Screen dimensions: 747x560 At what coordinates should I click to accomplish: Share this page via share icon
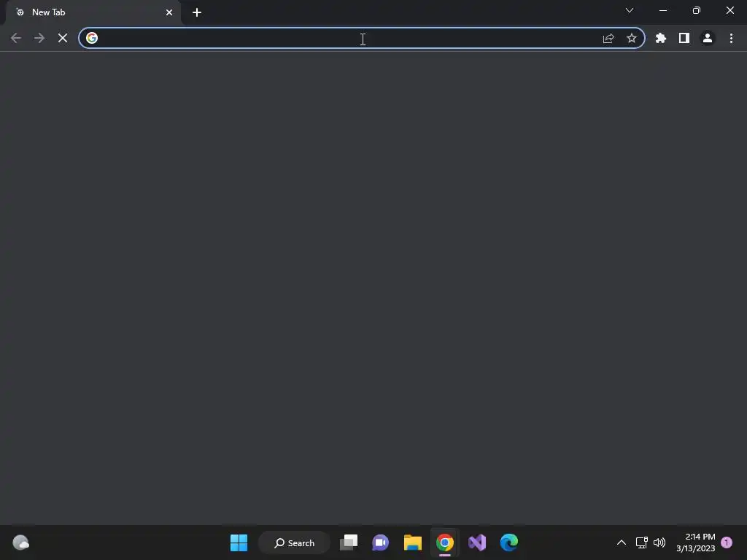(x=608, y=38)
